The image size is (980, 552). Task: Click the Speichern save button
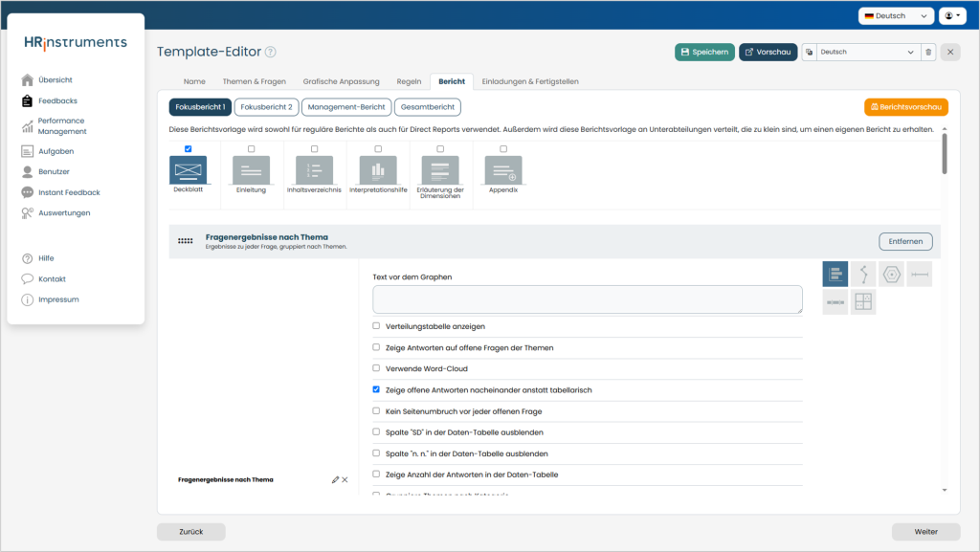[704, 52]
